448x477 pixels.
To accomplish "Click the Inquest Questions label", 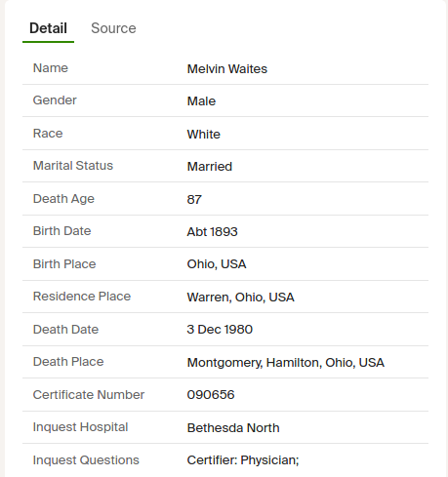I will coord(86,460).
